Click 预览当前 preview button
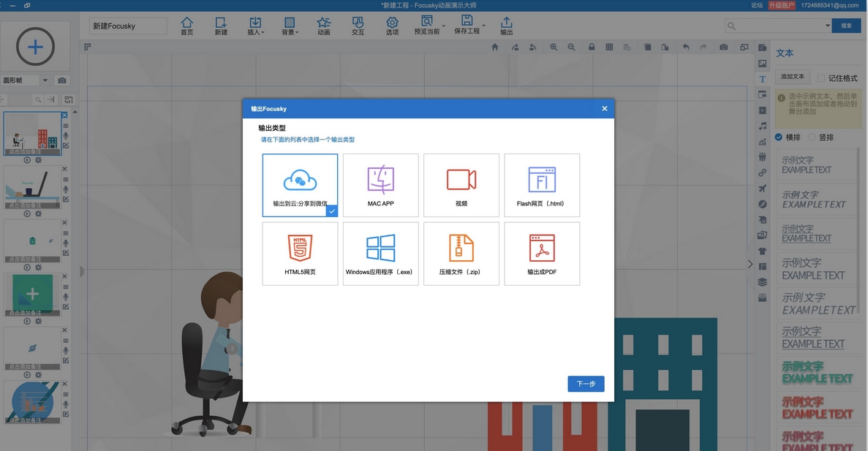 (x=427, y=26)
